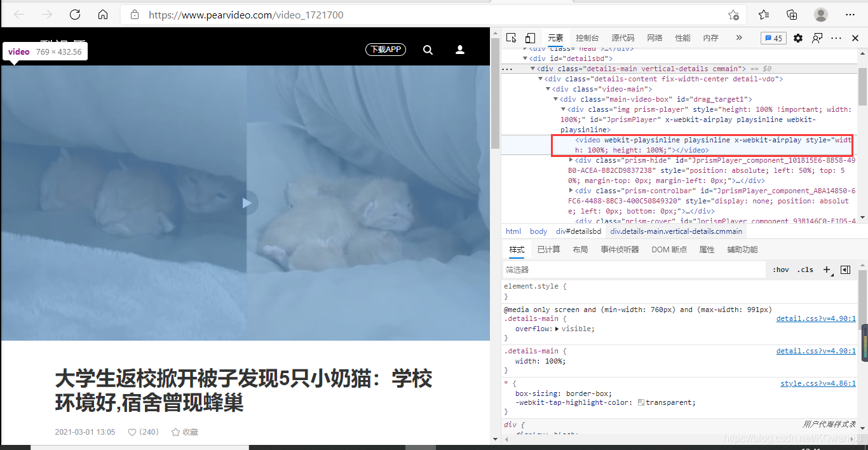
Task: Open the 45 issues counter
Action: [x=773, y=38]
